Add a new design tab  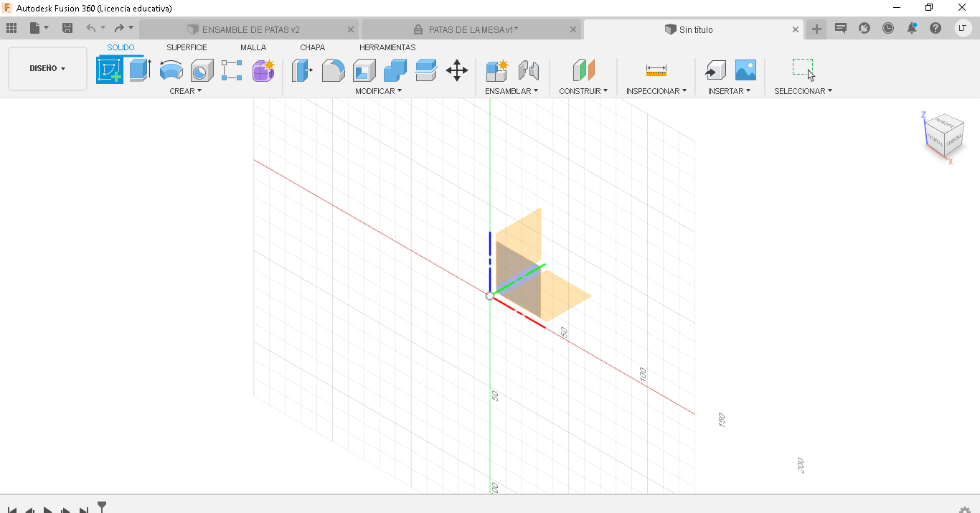(x=816, y=29)
